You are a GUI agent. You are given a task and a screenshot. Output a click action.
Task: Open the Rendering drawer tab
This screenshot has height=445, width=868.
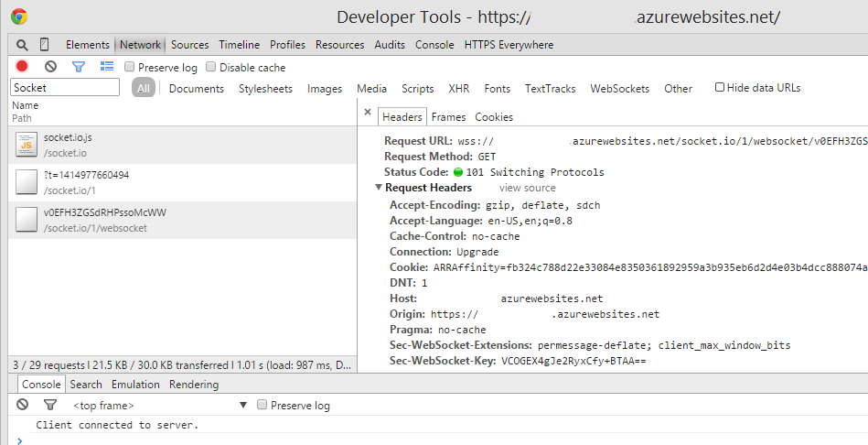(x=194, y=384)
